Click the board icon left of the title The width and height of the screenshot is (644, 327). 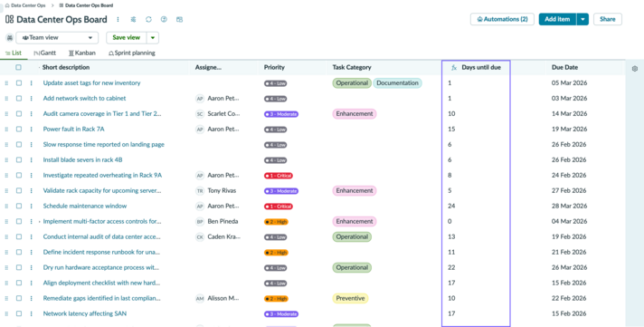(x=9, y=19)
